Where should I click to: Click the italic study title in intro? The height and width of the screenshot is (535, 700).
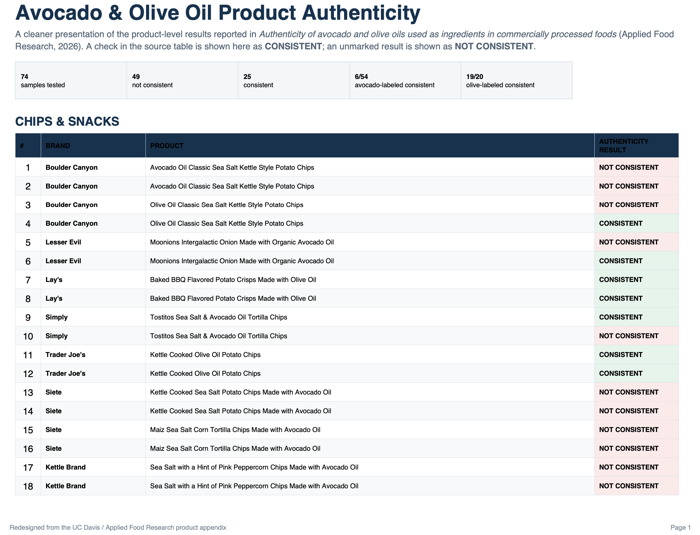(x=438, y=34)
